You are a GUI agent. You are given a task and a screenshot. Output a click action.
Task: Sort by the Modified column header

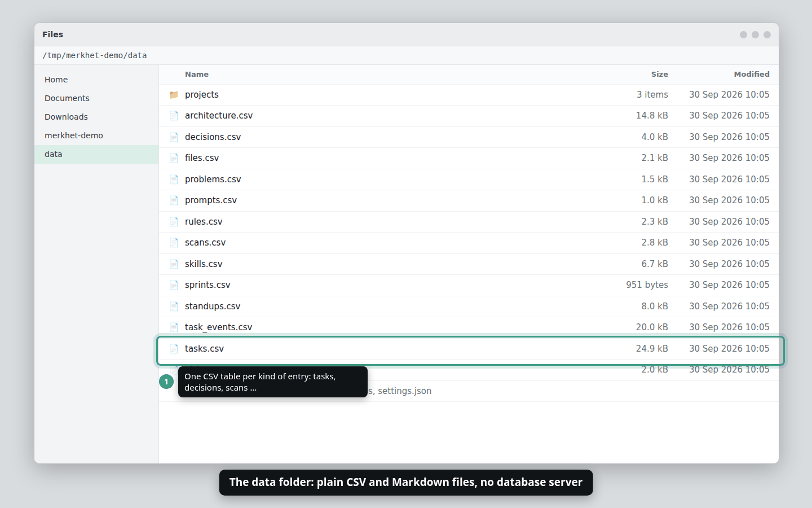click(752, 75)
